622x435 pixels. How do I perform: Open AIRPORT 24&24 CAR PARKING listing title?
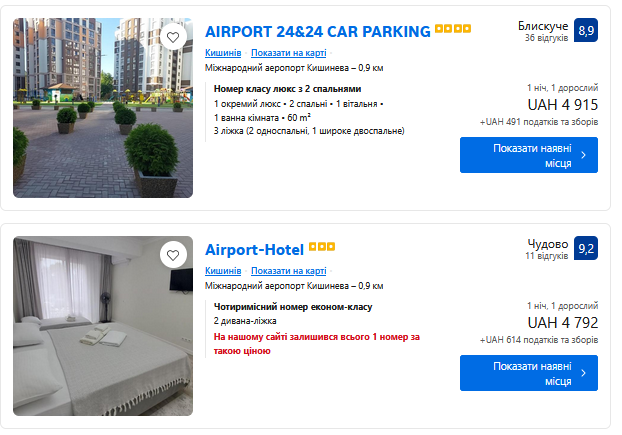(x=317, y=31)
